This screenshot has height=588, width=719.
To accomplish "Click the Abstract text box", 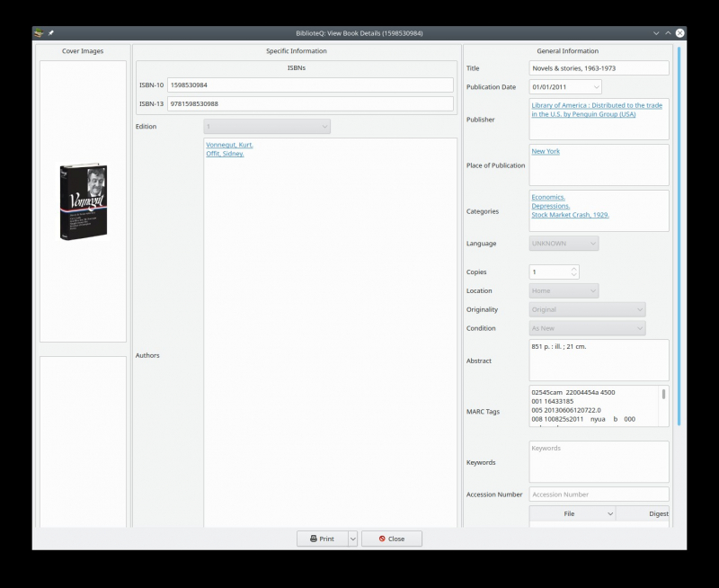I will (599, 361).
